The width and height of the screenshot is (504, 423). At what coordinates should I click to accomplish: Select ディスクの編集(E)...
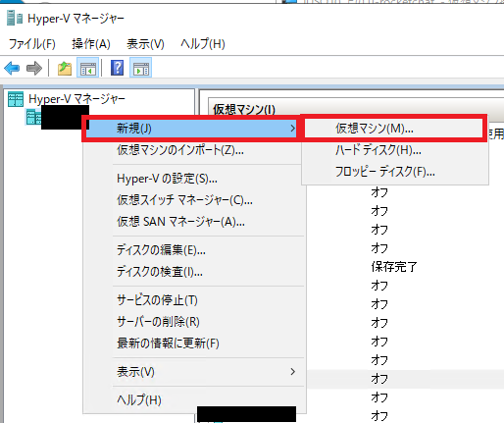(x=193, y=250)
